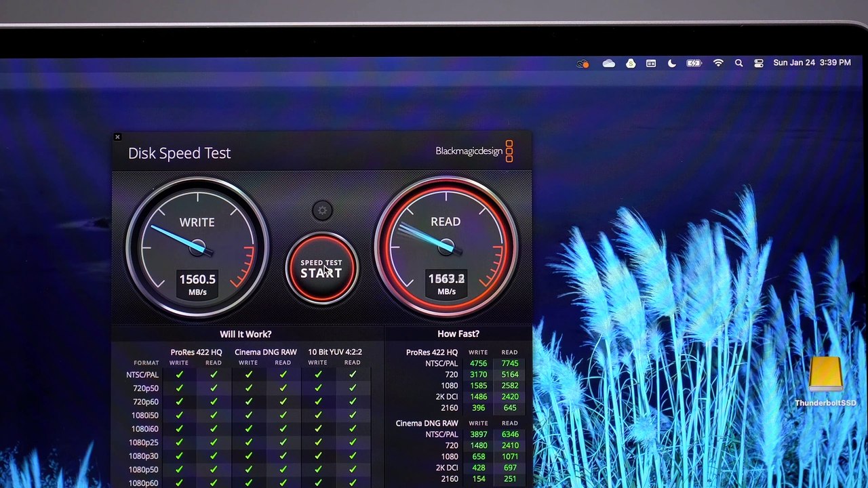868x488 pixels.
Task: Click the 1486 write value
Action: pyautogui.click(x=478, y=396)
